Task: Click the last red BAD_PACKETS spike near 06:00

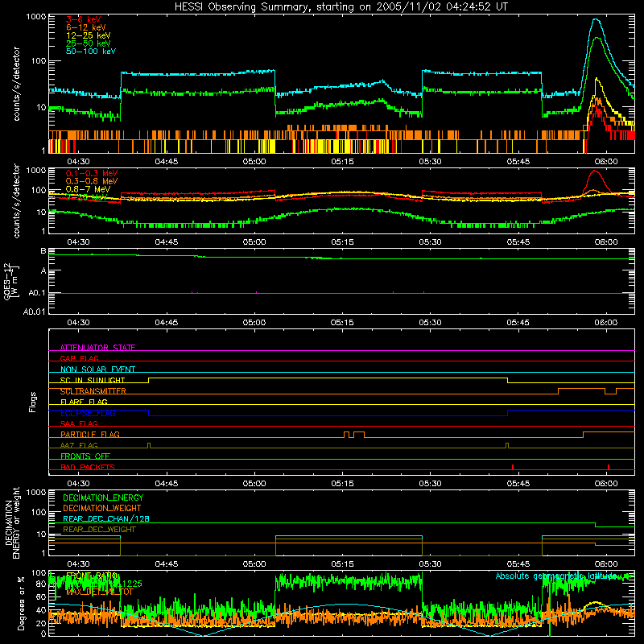Action: (x=609, y=467)
